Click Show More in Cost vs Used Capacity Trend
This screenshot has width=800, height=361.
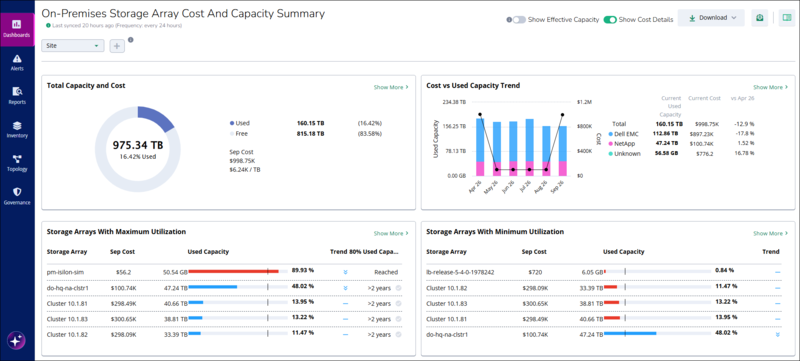pos(770,87)
